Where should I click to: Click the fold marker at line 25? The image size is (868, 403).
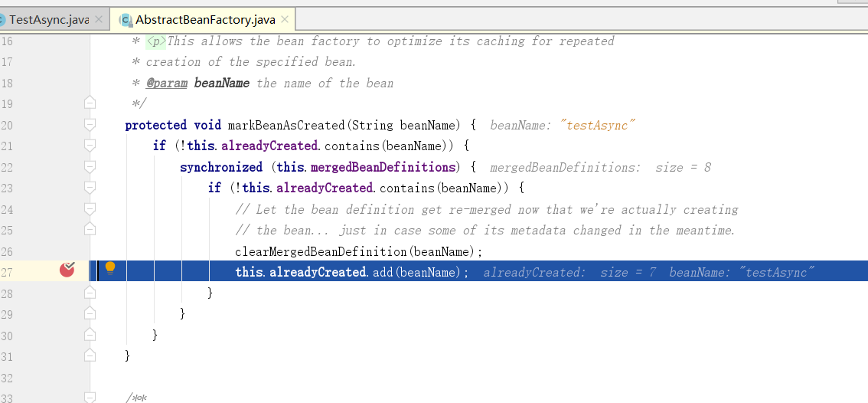point(90,229)
